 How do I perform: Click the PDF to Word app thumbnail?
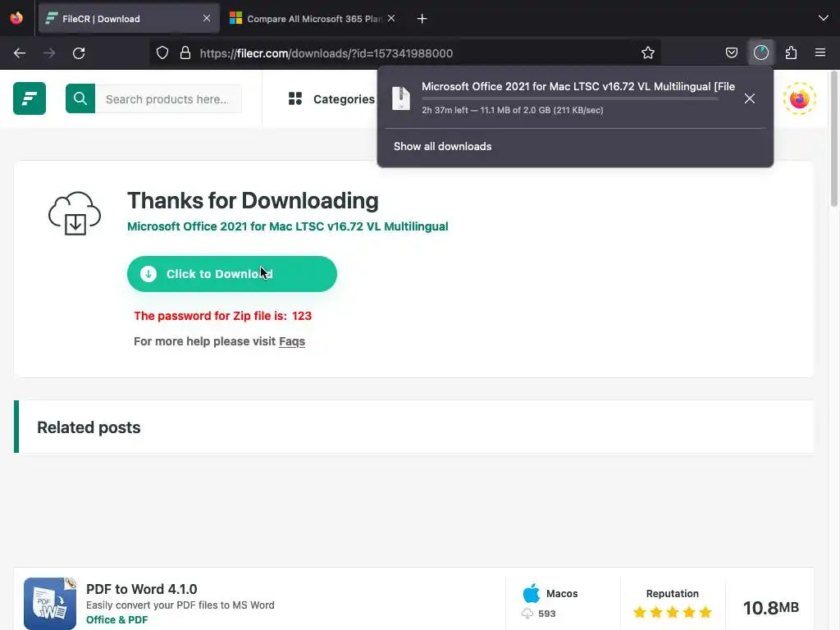[50, 604]
